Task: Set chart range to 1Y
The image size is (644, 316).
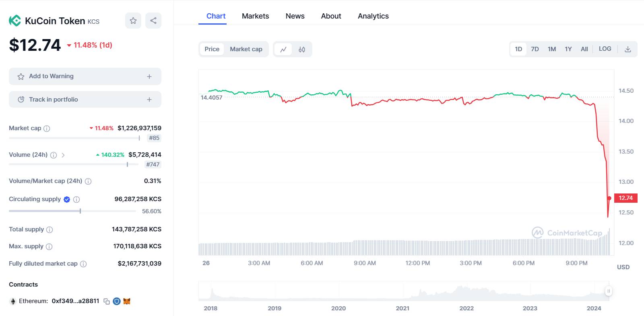Action: pyautogui.click(x=568, y=49)
